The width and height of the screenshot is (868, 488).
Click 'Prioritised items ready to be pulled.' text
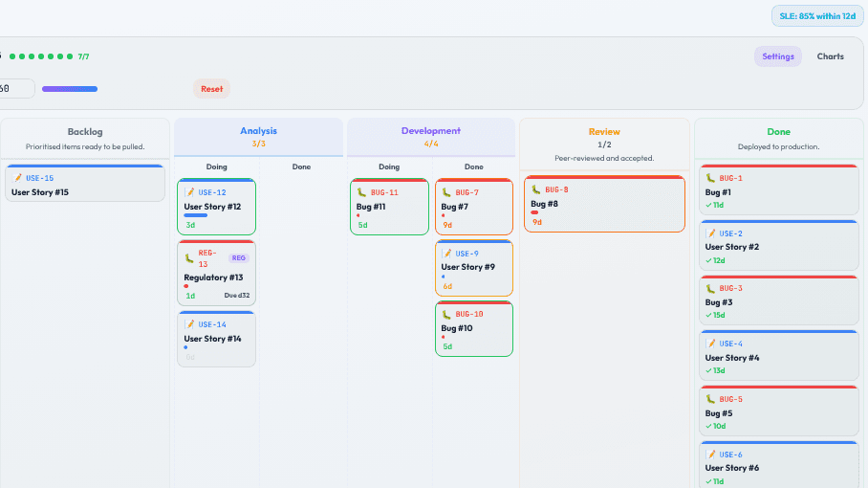coord(85,146)
